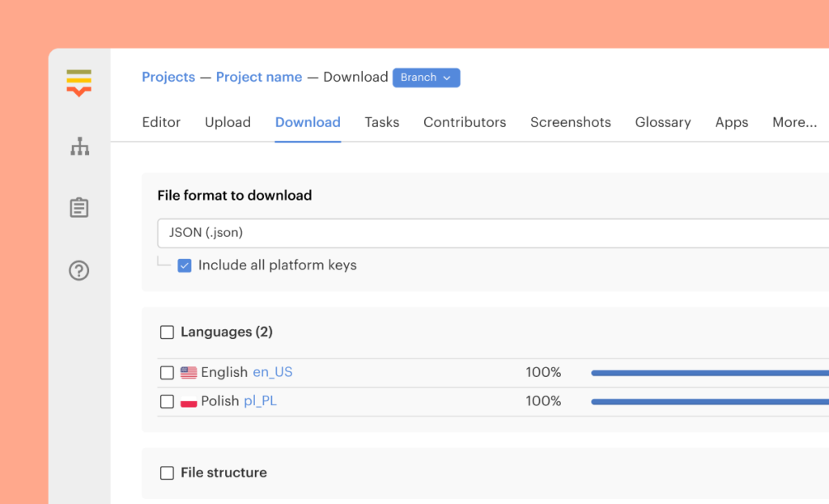Screen dimensions: 829x504
Task: Click the Download breadcrumb text
Action: tap(356, 77)
